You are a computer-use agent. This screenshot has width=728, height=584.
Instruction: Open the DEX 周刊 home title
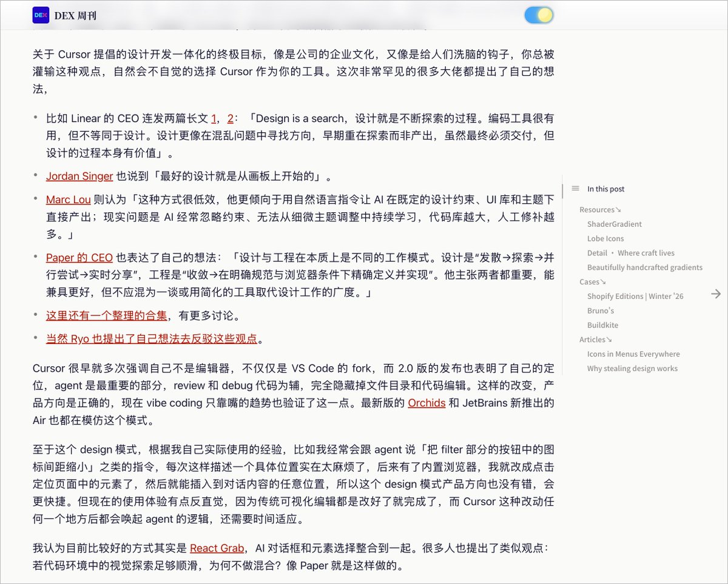pyautogui.click(x=75, y=16)
